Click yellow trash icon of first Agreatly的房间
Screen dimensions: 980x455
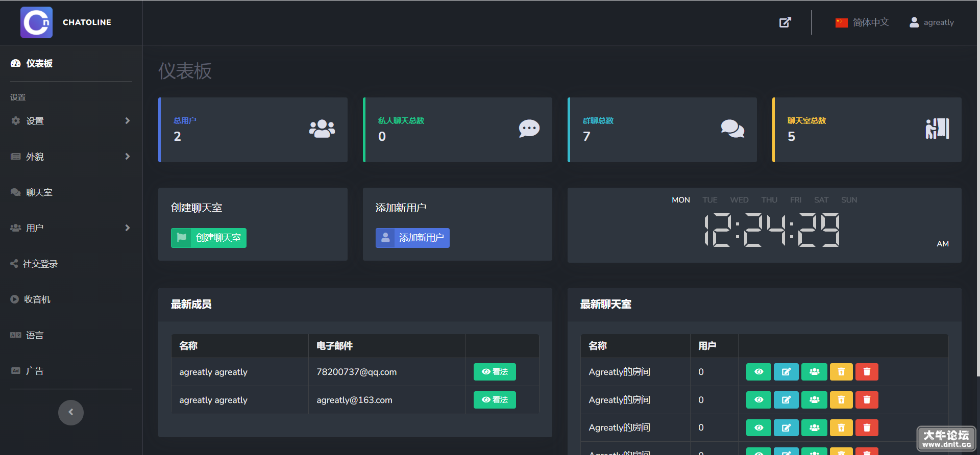841,372
